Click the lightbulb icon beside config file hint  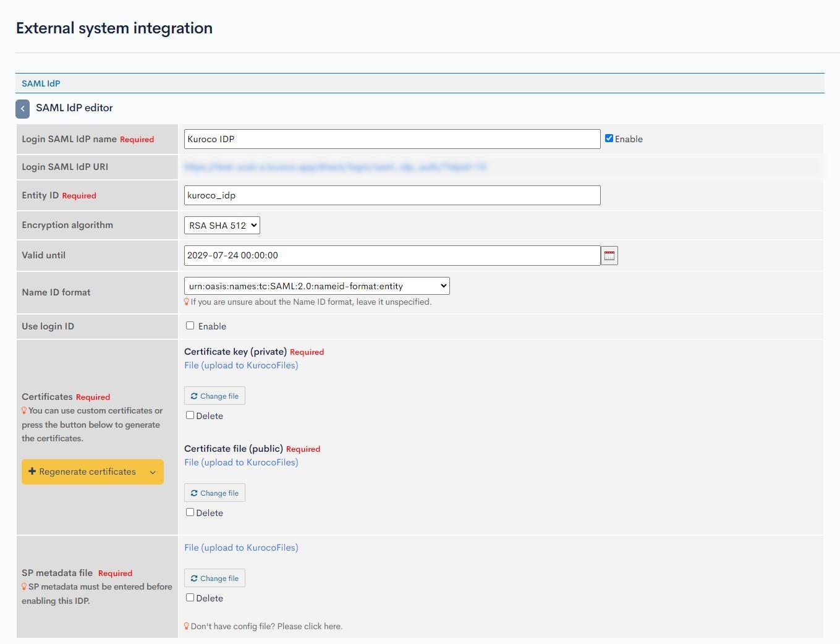coord(187,626)
